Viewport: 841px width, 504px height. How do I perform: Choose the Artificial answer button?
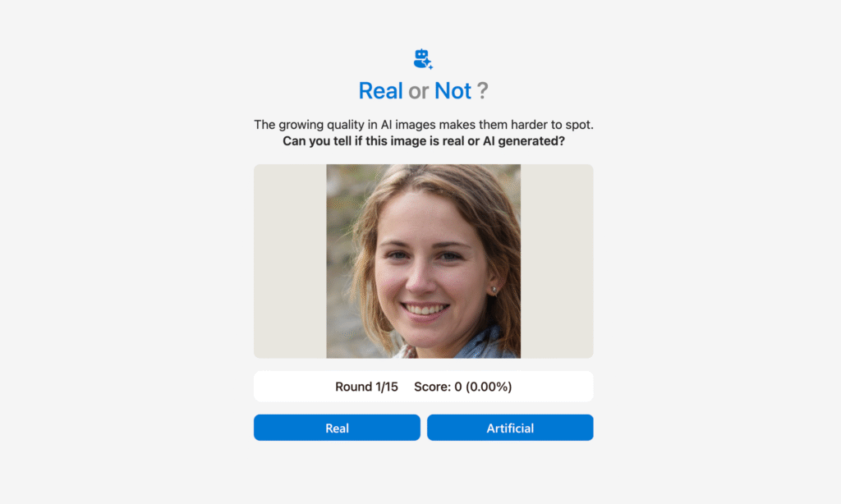(x=510, y=428)
